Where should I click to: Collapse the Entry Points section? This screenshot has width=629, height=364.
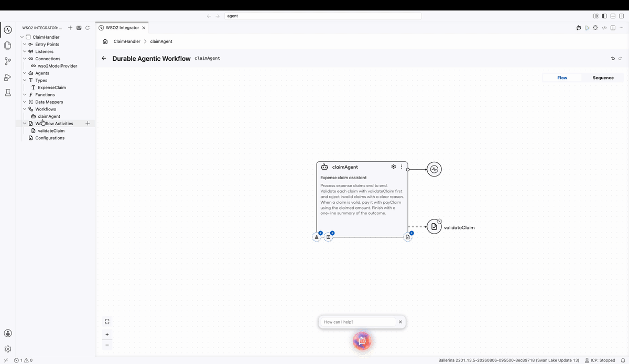click(24, 45)
